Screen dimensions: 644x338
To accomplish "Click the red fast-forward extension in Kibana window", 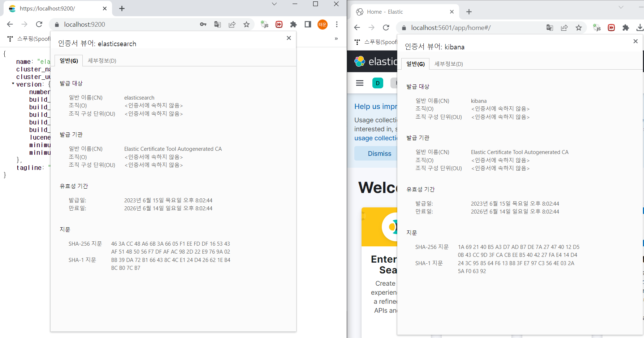I will (611, 28).
